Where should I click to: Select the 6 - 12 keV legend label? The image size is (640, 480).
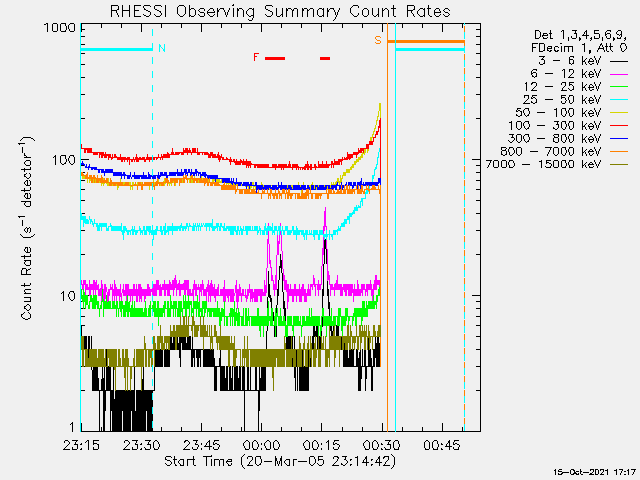566,74
